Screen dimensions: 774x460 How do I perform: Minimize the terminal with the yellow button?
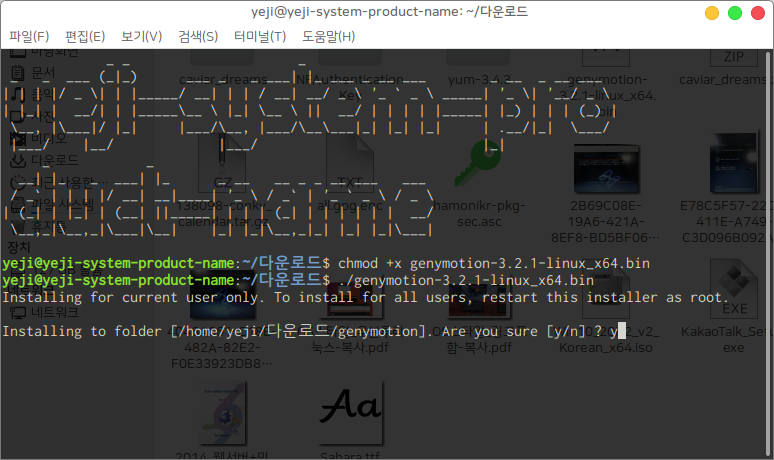[712, 13]
